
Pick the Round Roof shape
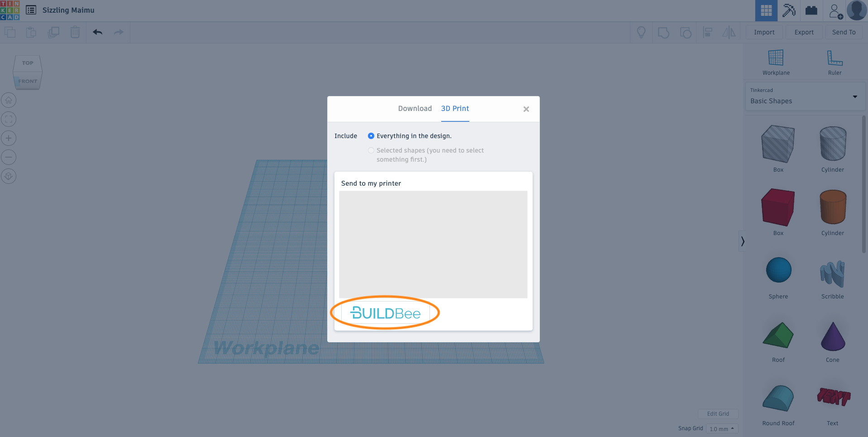click(x=778, y=399)
